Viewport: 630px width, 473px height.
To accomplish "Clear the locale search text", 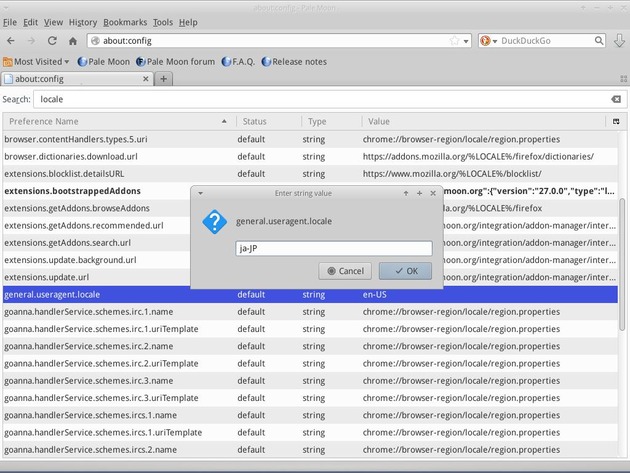I will point(616,99).
